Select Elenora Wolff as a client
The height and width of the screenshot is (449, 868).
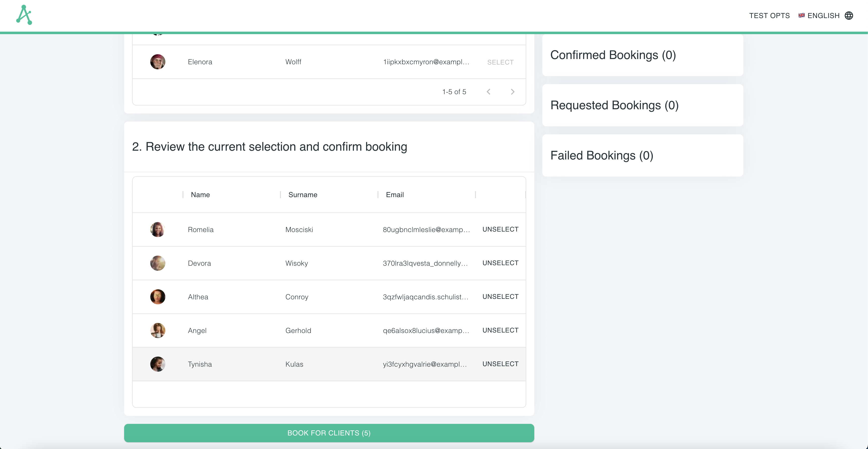(x=500, y=62)
